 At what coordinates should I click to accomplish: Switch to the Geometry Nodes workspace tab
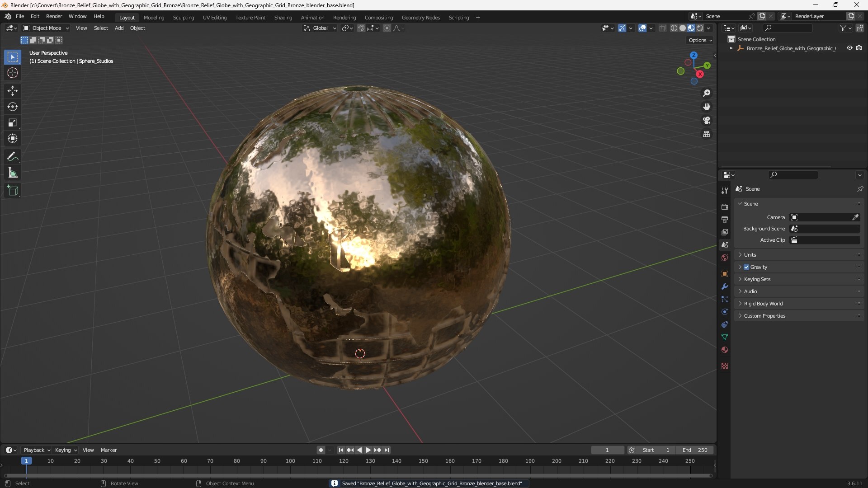[420, 18]
